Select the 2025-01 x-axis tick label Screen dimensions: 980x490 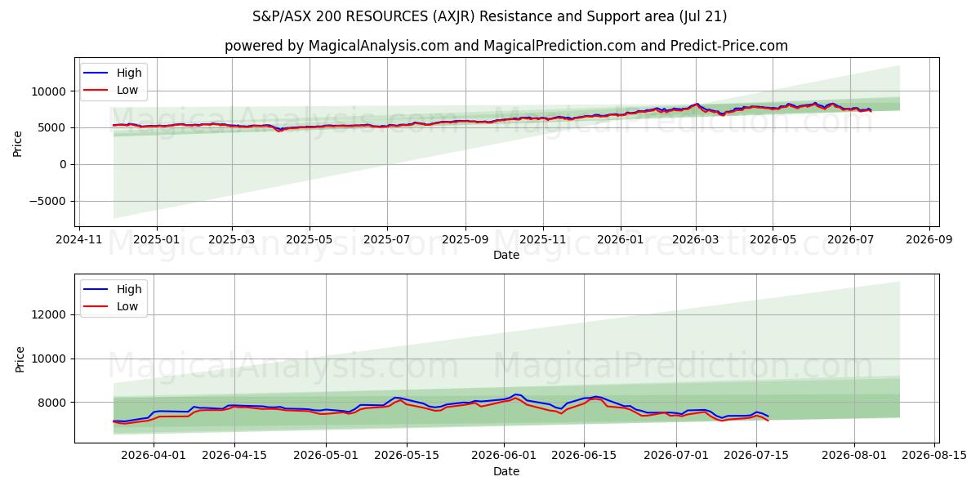(x=156, y=241)
